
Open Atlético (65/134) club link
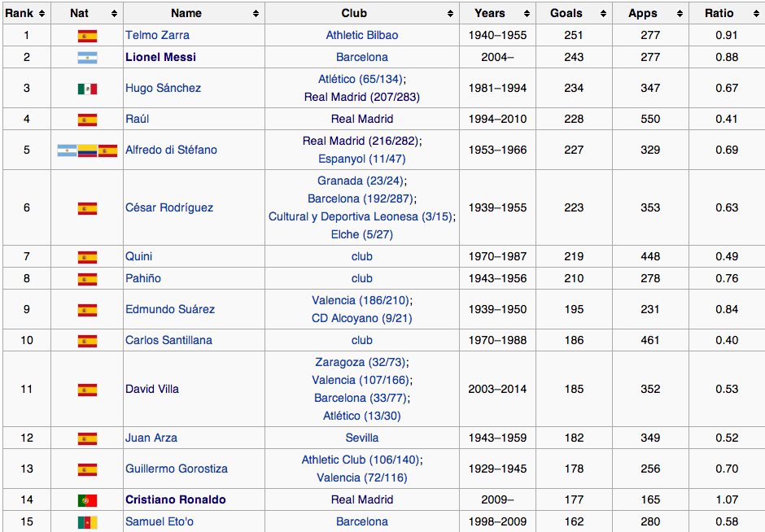coord(361,79)
